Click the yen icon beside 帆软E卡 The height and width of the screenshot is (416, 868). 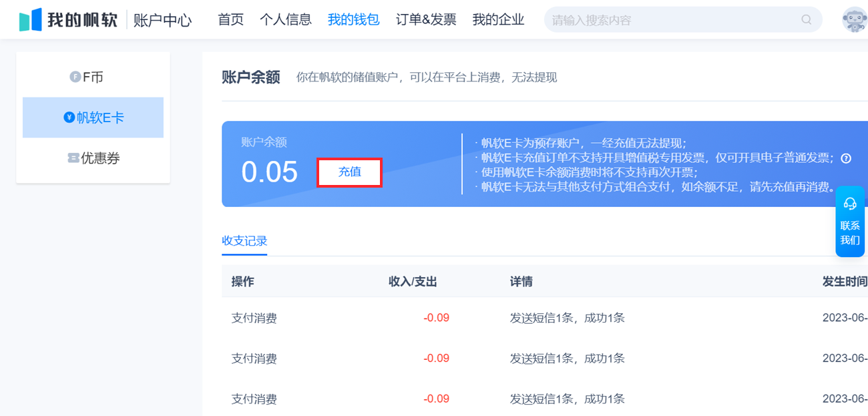click(69, 118)
